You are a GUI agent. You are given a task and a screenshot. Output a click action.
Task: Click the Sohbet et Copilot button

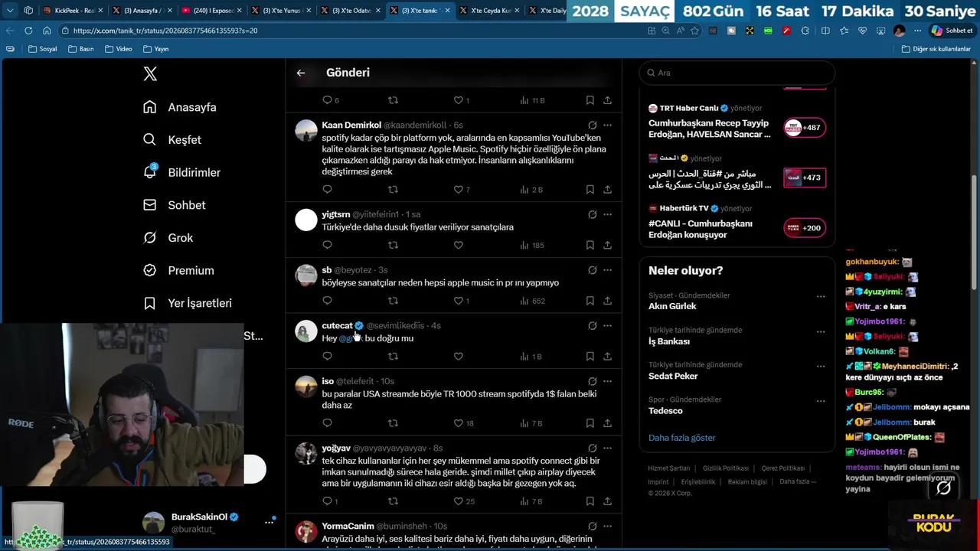click(952, 31)
